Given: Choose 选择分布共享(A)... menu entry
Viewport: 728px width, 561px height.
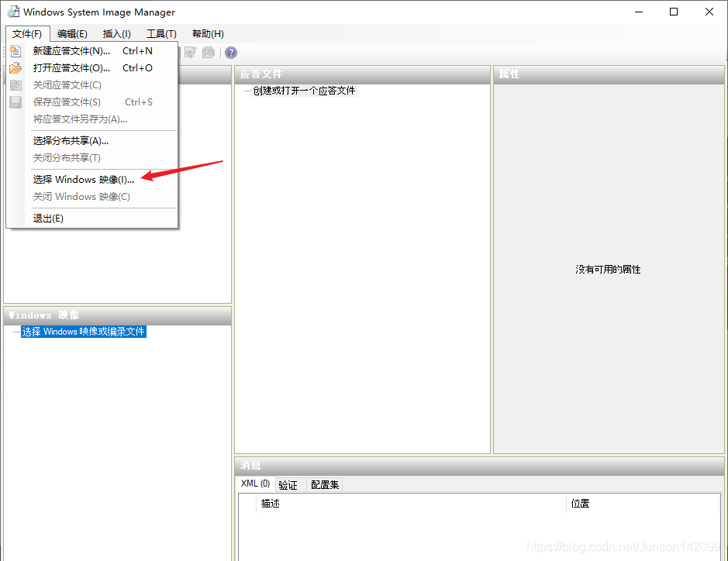Looking at the screenshot, I should coord(92,141).
